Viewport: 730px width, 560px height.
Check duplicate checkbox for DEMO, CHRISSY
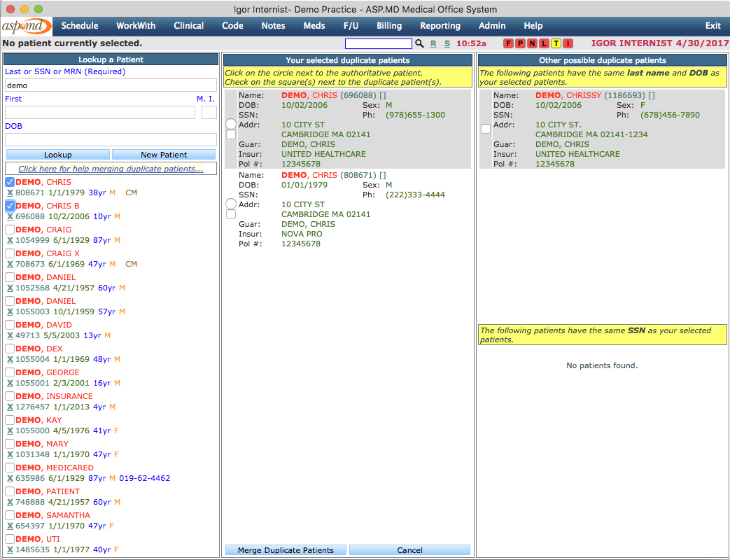[486, 129]
